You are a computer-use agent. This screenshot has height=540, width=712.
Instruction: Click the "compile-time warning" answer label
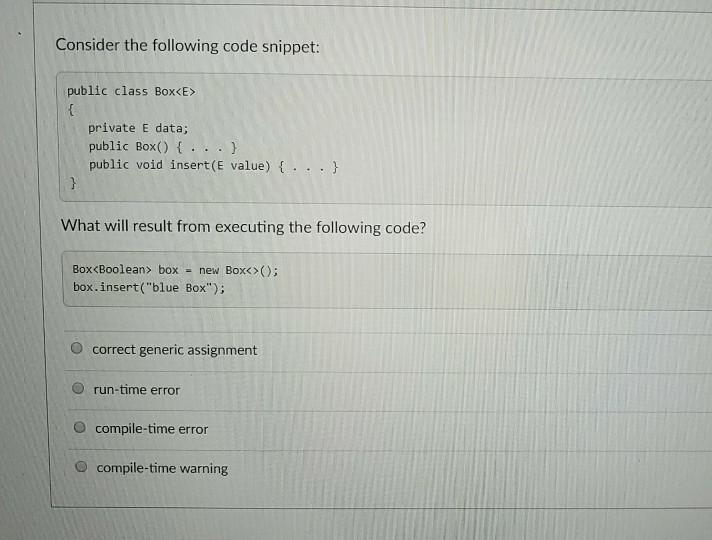tap(162, 468)
